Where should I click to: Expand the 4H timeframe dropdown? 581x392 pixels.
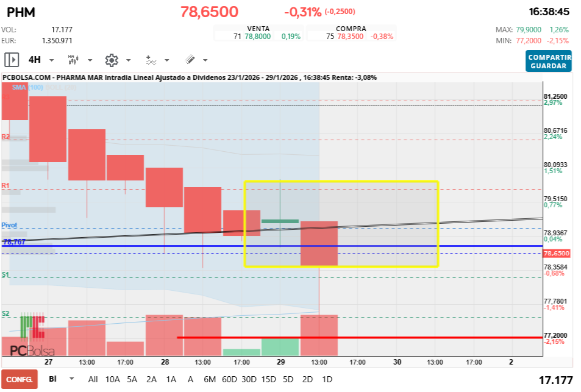click(x=51, y=60)
